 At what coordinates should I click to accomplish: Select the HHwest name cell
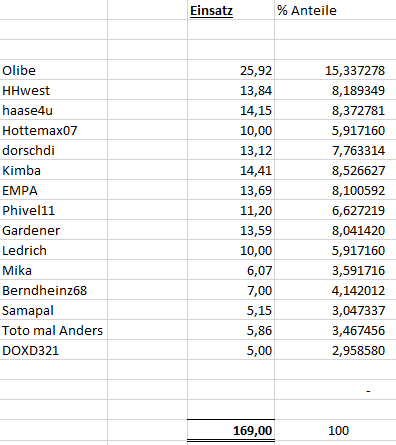point(54,90)
